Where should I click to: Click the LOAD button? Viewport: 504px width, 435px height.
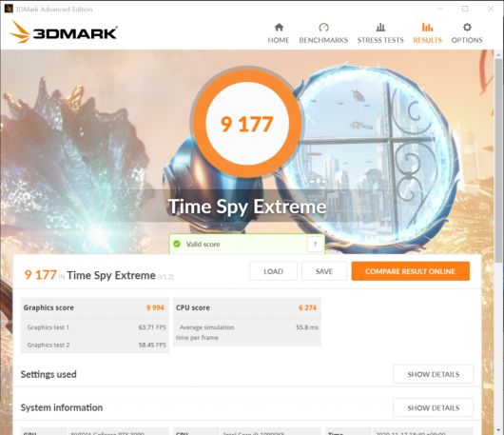click(273, 271)
